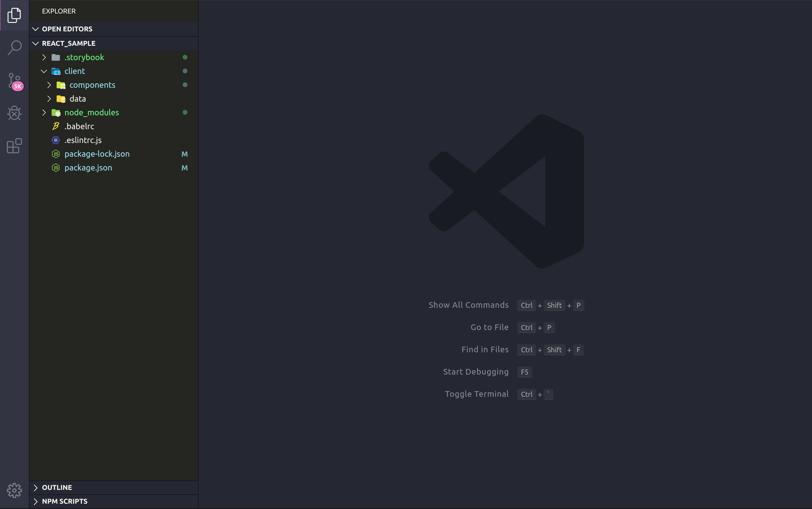Click the Babel icon beside .babelrc
Image resolution: width=812 pixels, height=509 pixels.
click(56, 126)
